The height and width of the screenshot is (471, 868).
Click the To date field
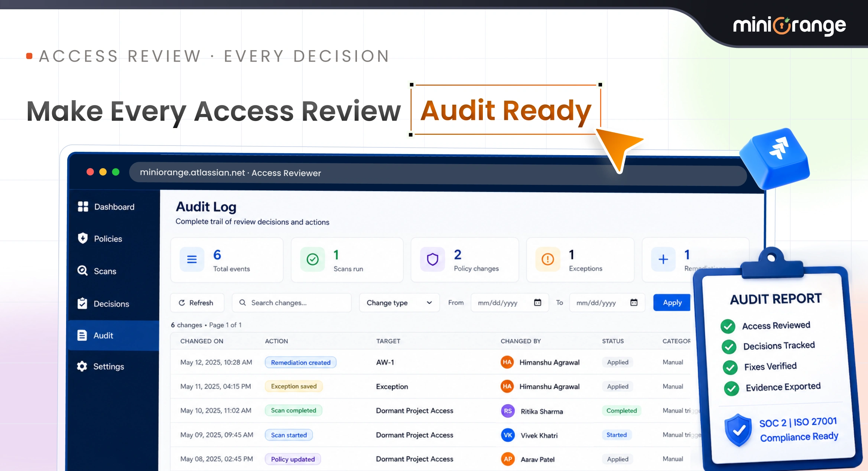tap(607, 303)
